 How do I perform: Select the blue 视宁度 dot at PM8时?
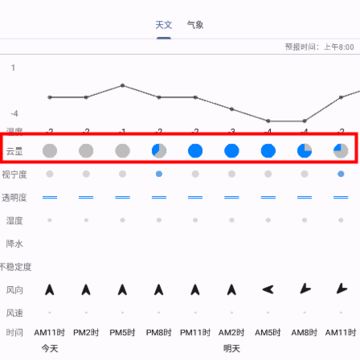159,174
